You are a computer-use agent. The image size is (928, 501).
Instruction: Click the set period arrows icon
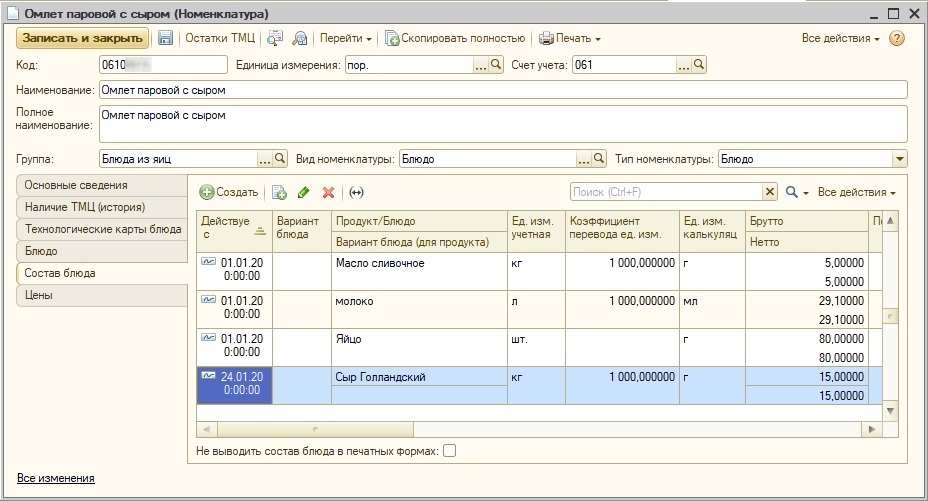pyautogui.click(x=356, y=192)
